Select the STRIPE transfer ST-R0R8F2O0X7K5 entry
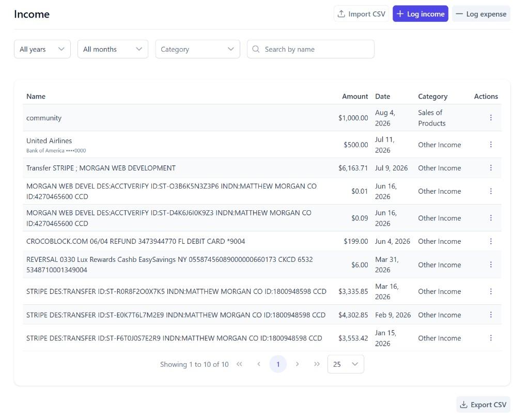 (x=176, y=291)
